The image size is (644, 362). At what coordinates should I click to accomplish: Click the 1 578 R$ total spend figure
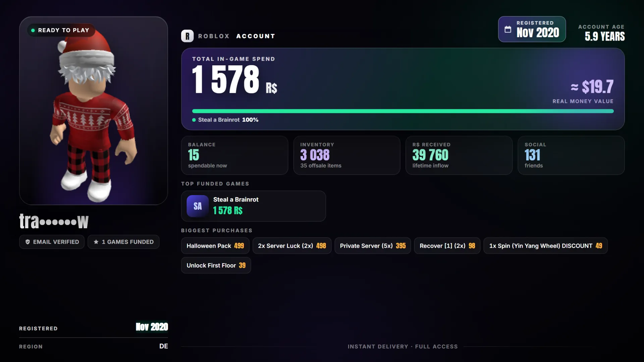[x=234, y=79]
